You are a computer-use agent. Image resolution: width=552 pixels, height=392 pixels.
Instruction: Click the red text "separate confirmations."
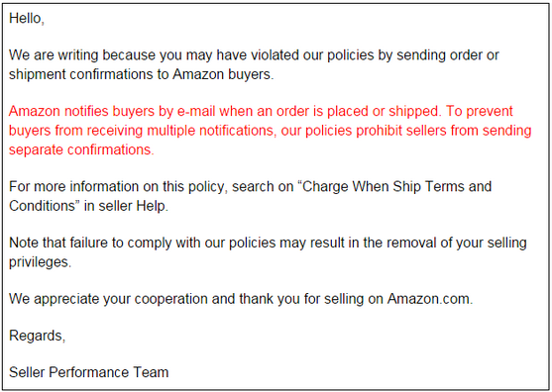tap(81, 149)
